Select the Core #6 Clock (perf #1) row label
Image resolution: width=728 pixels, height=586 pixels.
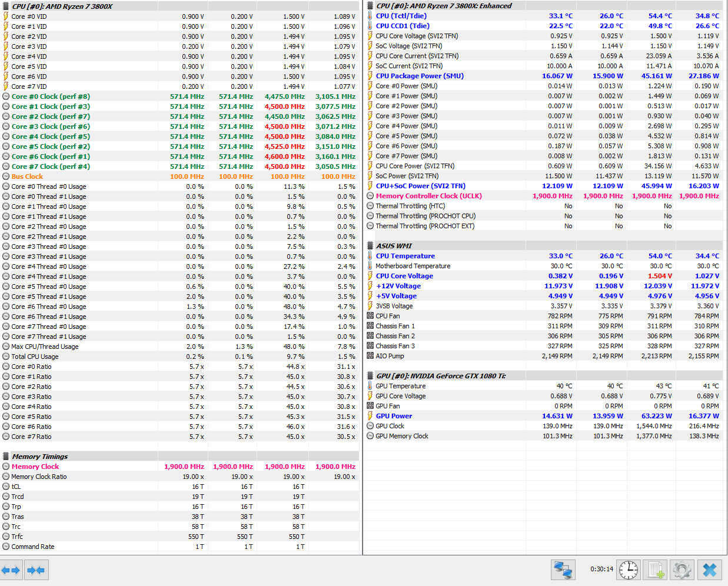pos(51,157)
